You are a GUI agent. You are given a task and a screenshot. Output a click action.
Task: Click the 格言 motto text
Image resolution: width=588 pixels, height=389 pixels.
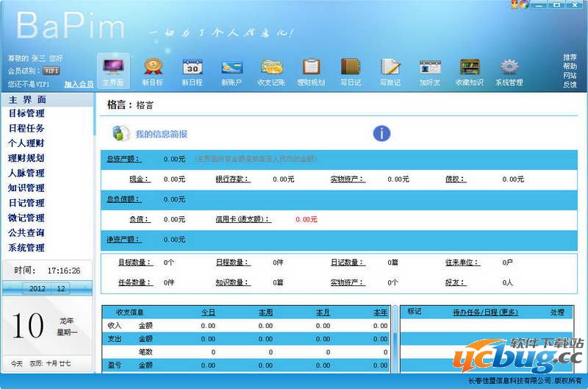[x=145, y=105]
